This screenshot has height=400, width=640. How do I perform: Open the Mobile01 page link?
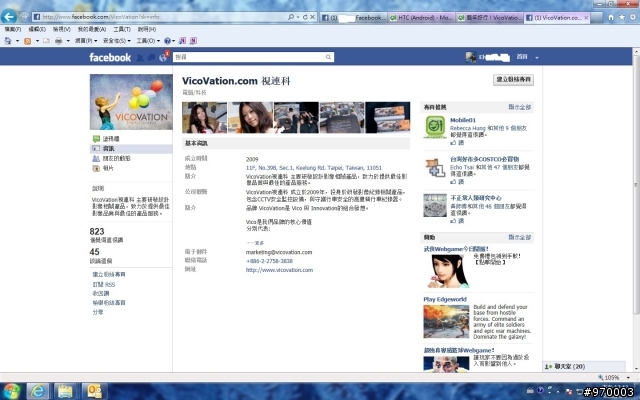pos(463,120)
